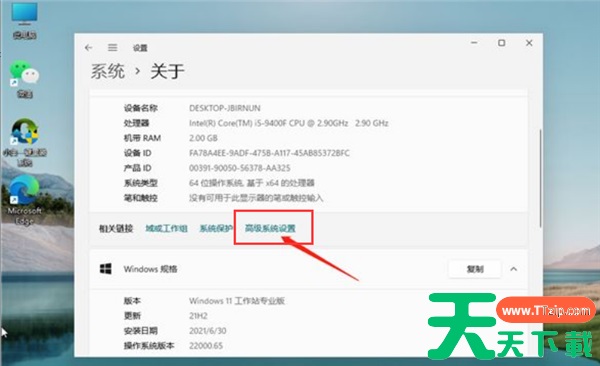Image resolution: width=600 pixels, height=366 pixels.
Task: Open the 系统保护 link
Action: [216, 229]
